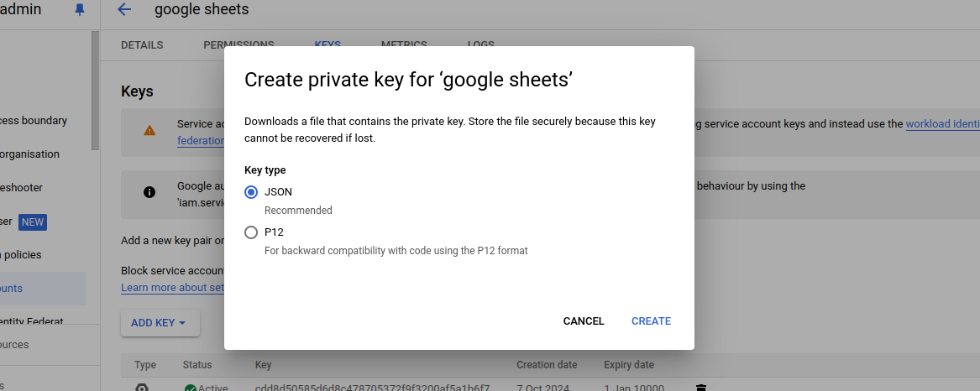Viewport: 980px width, 391px height.
Task: Click the Keys section heading
Action: pyautogui.click(x=137, y=91)
